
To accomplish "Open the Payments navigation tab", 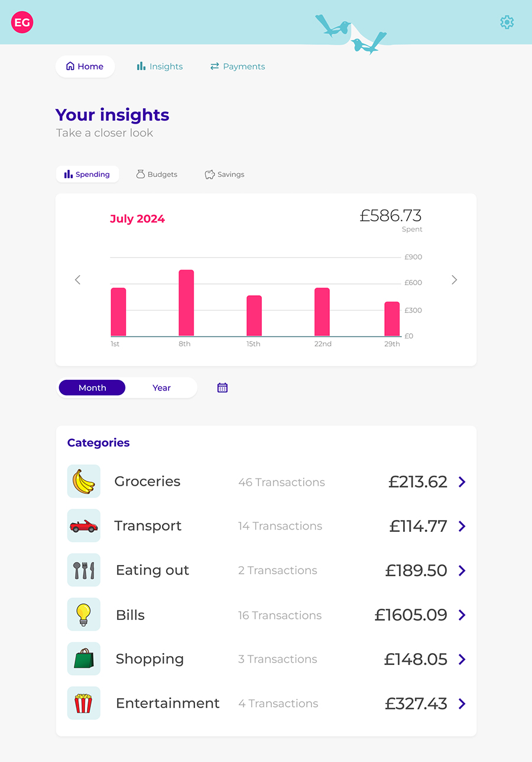I will tap(238, 67).
